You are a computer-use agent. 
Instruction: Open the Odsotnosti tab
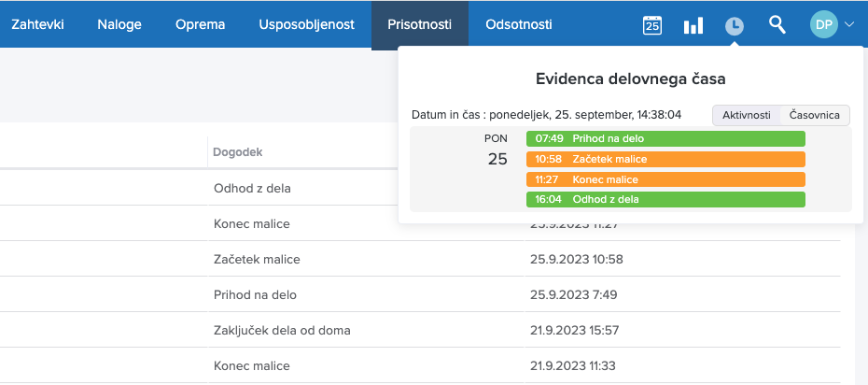coord(519,24)
